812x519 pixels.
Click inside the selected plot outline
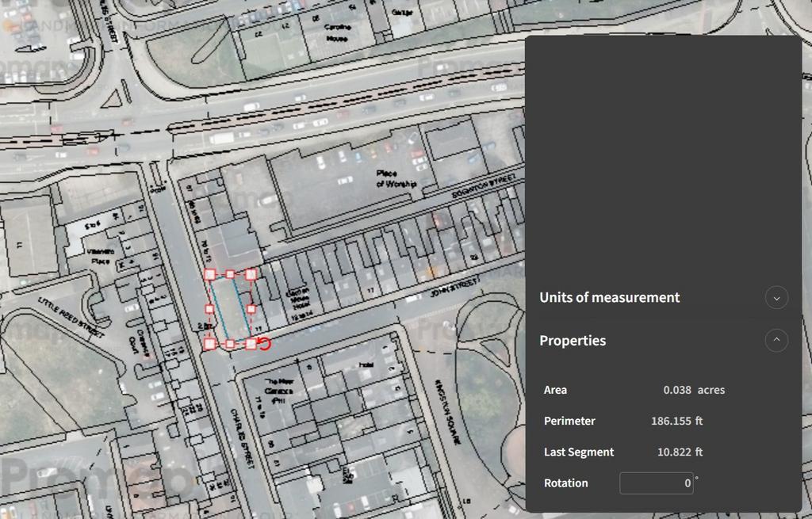[x=230, y=311]
